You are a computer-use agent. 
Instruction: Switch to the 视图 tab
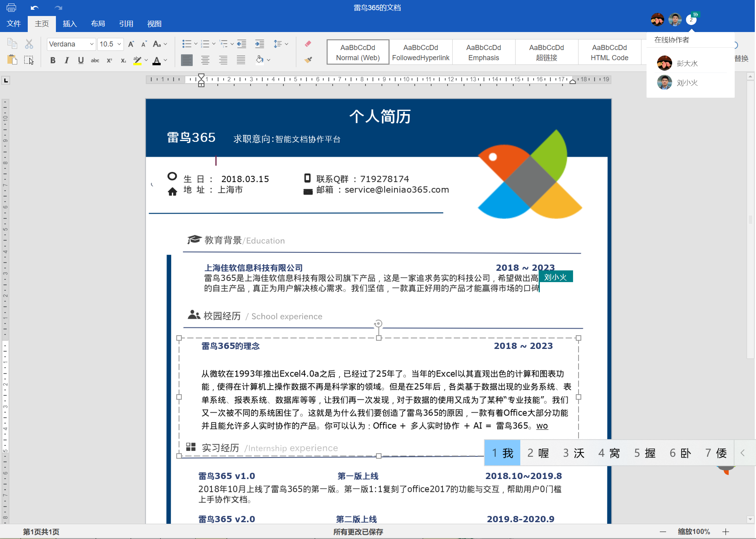154,24
